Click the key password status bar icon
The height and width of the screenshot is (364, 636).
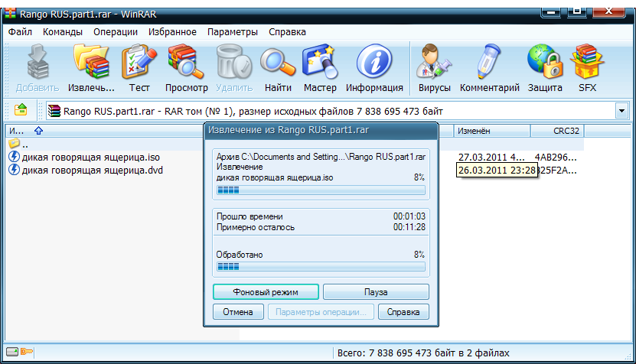click(26, 352)
